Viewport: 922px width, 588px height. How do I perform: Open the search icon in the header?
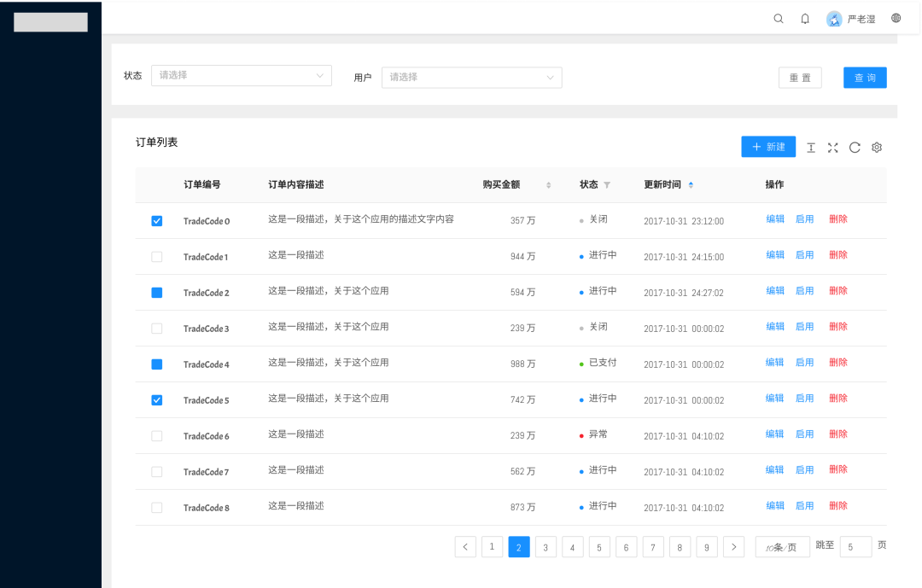point(778,18)
